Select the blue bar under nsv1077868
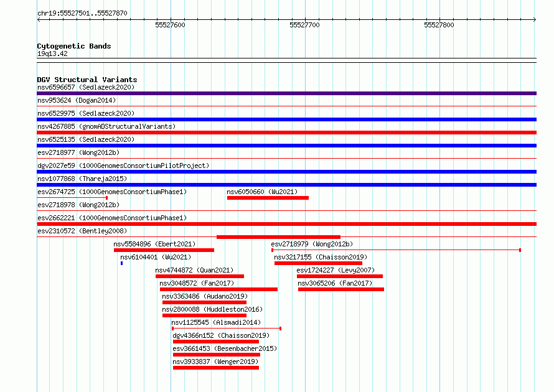 click(286, 185)
